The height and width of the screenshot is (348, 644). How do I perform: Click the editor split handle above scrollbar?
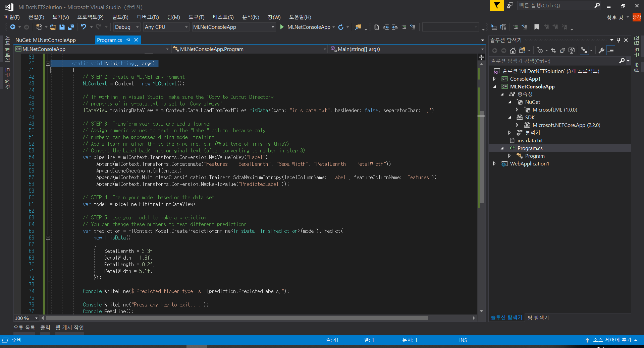click(482, 57)
